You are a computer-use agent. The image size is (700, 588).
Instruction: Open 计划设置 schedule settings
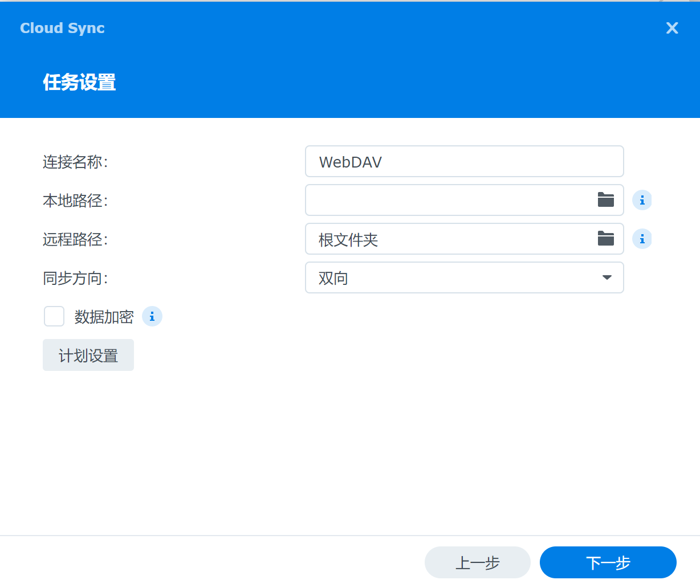click(x=88, y=356)
